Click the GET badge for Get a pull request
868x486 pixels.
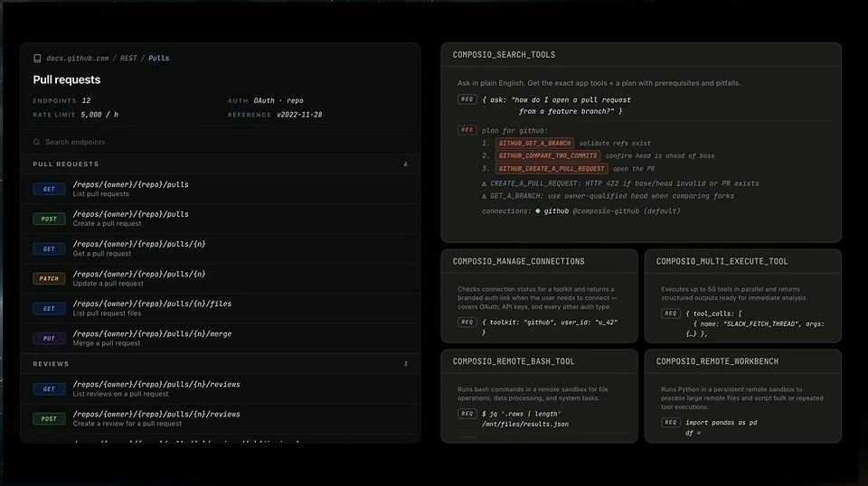pyautogui.click(x=49, y=248)
